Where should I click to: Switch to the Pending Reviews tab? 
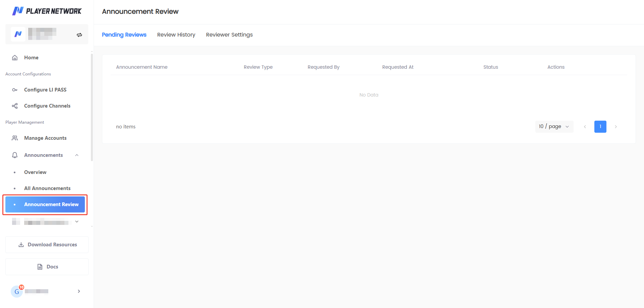[124, 35]
